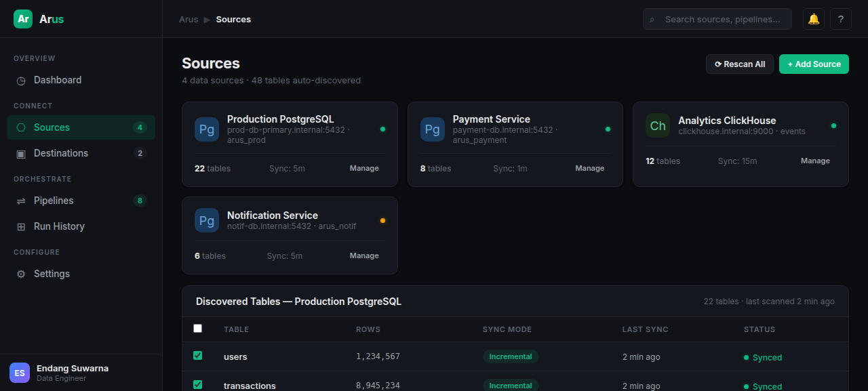Viewport: 868px width, 391px height.
Task: Click Analytics ClickHouse Ch icon
Action: (658, 125)
